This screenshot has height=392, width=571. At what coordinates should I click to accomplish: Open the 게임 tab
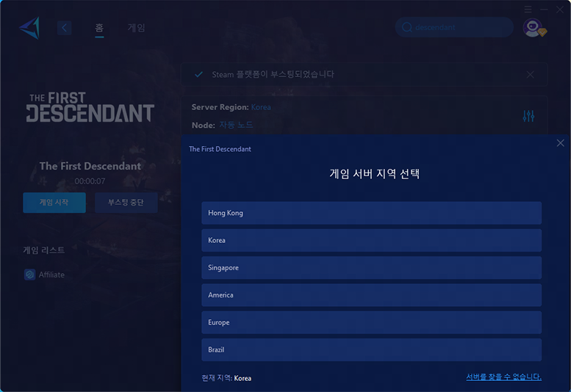tap(136, 28)
